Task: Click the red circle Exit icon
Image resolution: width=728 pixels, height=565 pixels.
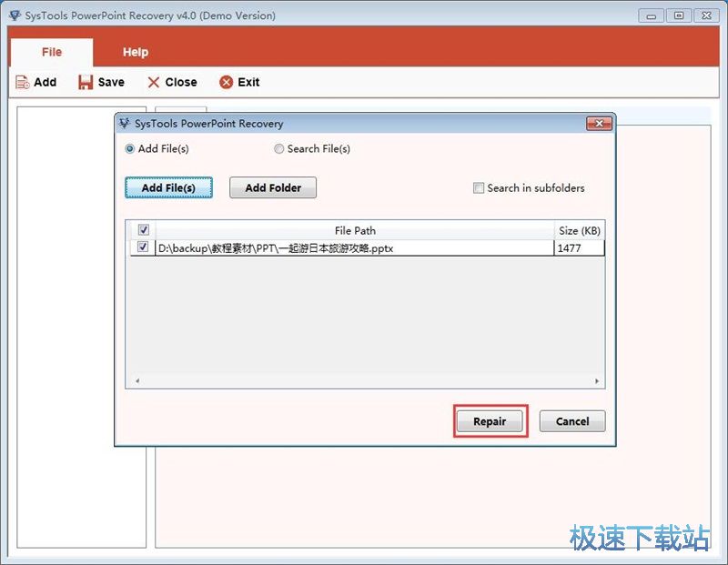Action: pyautogui.click(x=226, y=82)
